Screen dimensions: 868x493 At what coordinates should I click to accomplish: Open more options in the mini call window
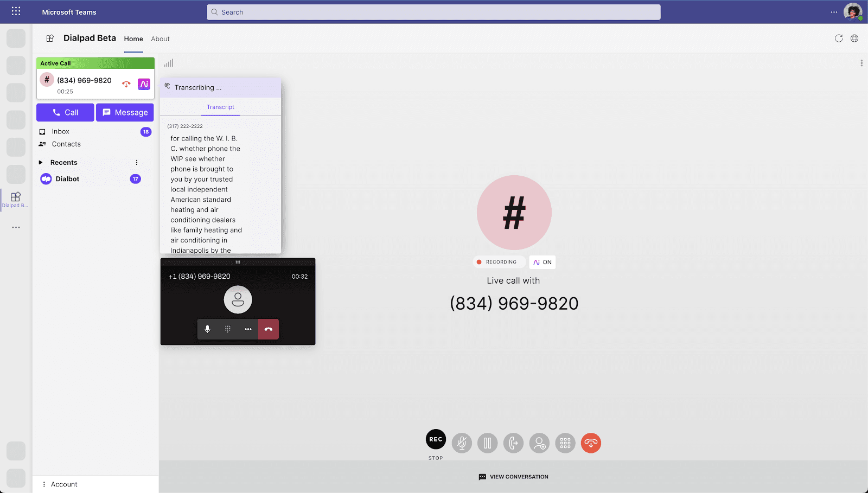click(x=248, y=329)
